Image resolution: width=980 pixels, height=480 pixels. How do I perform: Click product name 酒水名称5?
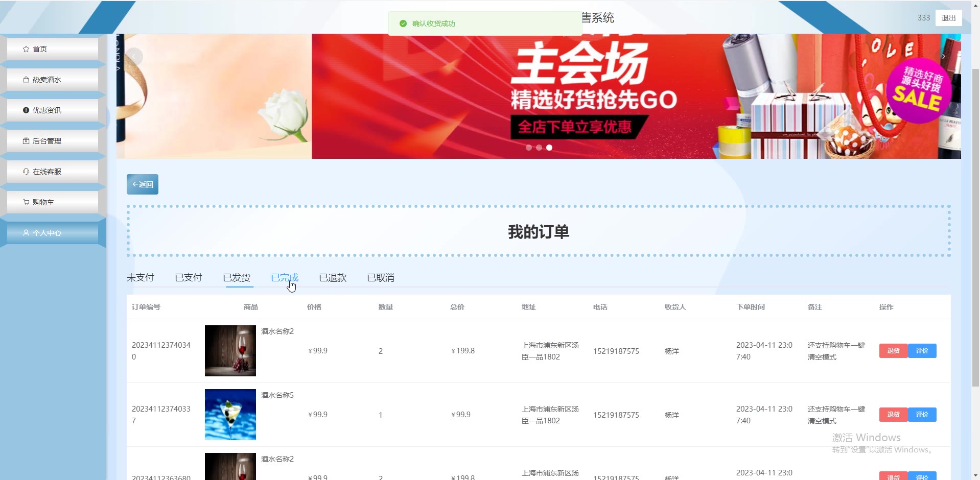coord(277,395)
